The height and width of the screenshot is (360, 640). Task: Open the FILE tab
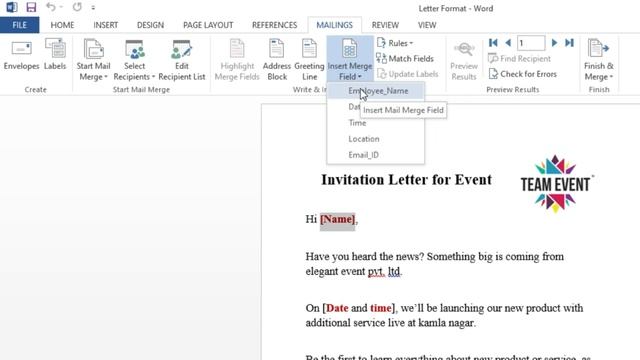[x=20, y=25]
